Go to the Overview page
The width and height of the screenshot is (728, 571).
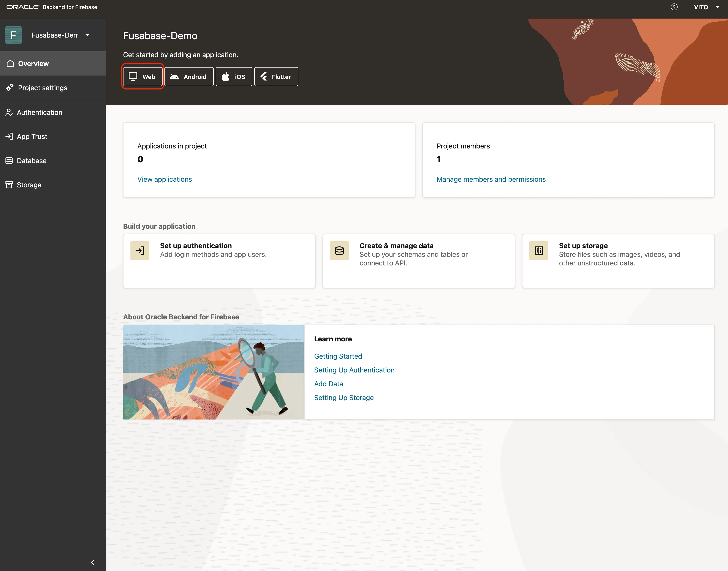point(53,63)
